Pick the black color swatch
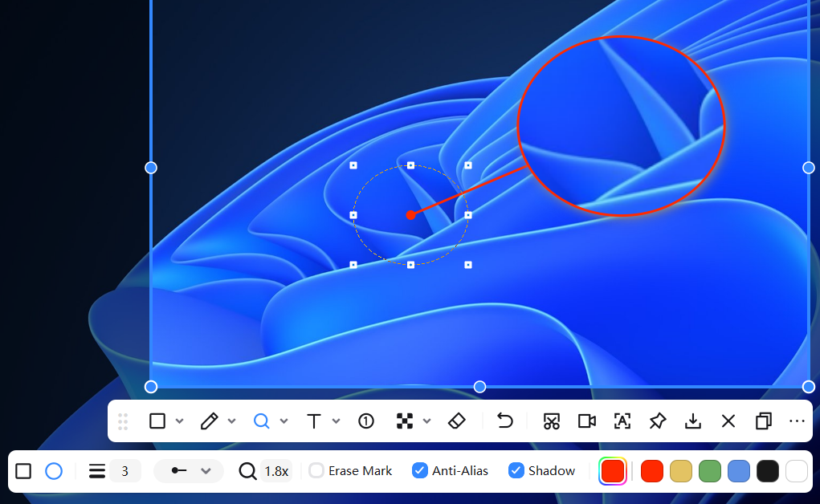This screenshot has width=820, height=504. (x=768, y=471)
